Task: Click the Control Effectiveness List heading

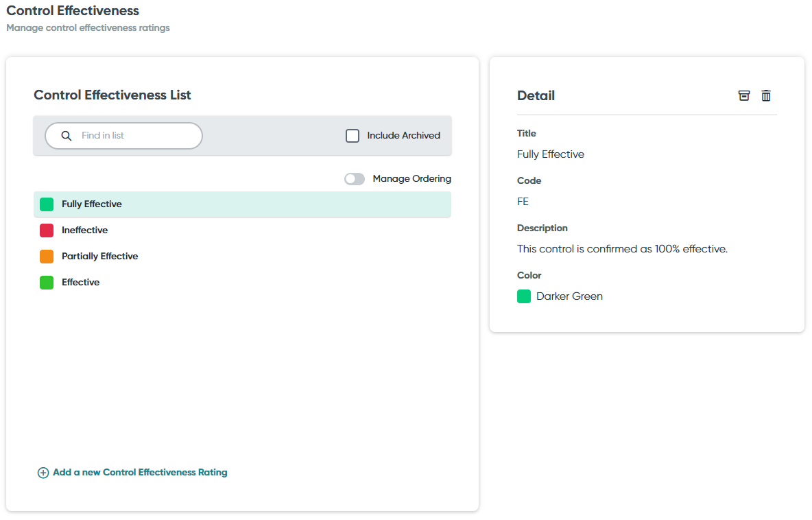Action: point(112,95)
